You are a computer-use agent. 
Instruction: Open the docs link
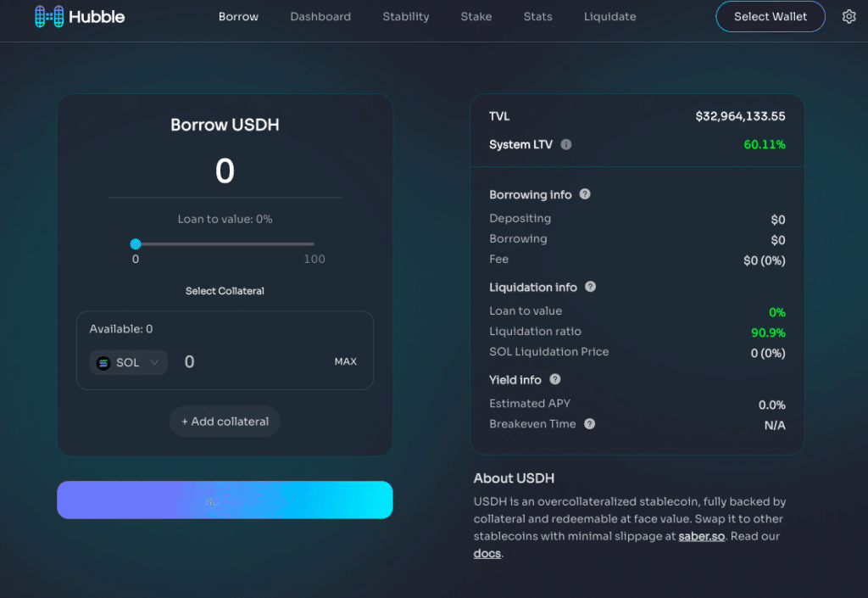(487, 553)
